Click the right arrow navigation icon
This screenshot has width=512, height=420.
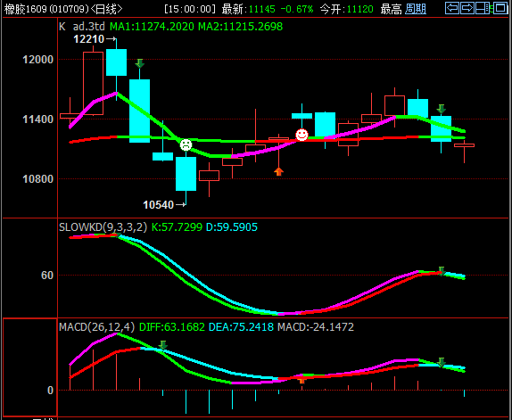pyautogui.click(x=467, y=7)
